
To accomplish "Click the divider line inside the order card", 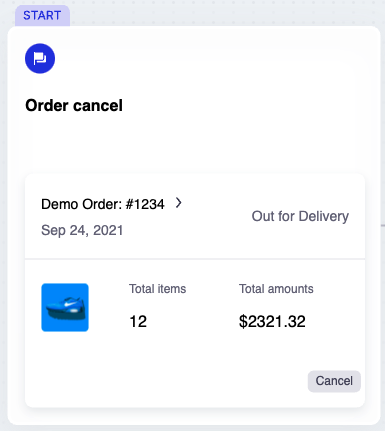I will [x=195, y=259].
